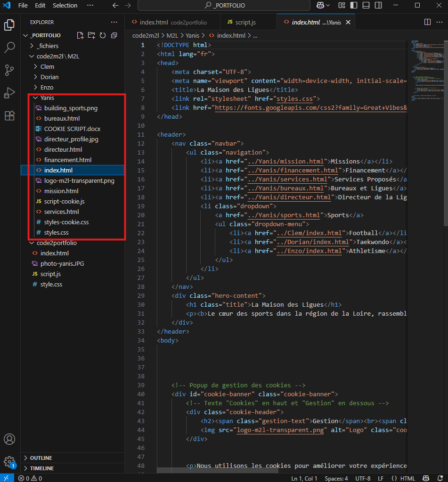Click the New File icon in Explorer
The height and width of the screenshot is (482, 448).
(x=80, y=35)
